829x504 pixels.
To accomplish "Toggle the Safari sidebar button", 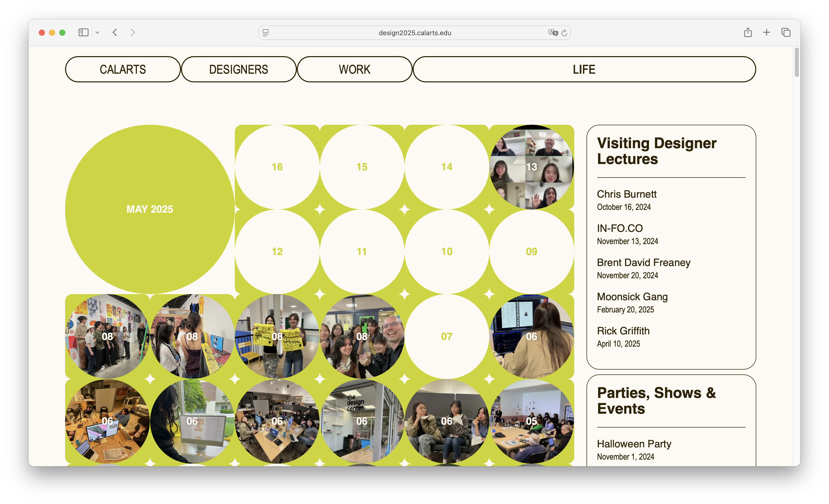I will pyautogui.click(x=83, y=33).
